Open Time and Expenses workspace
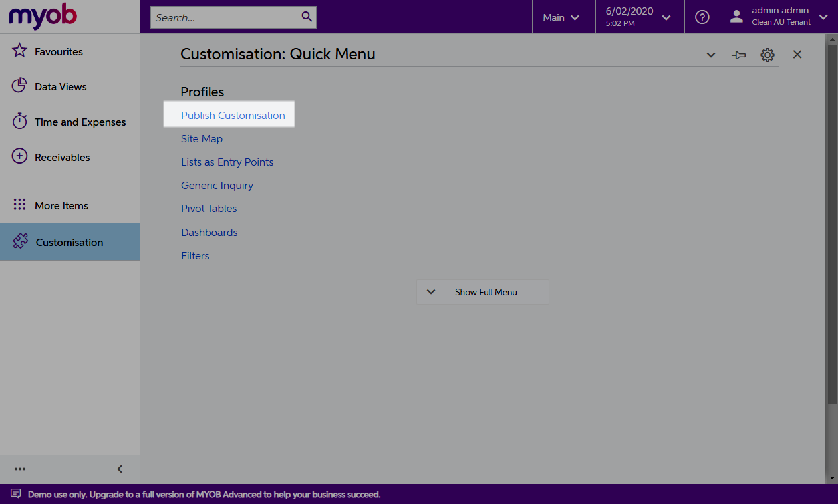This screenshot has height=504, width=838. [x=70, y=122]
